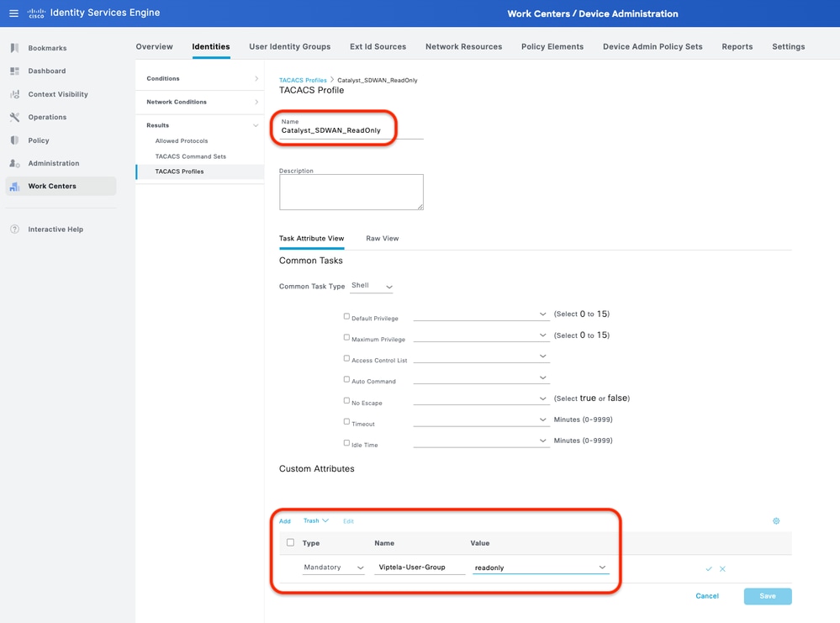
Task: Expand the Network Conditions section
Action: point(202,102)
